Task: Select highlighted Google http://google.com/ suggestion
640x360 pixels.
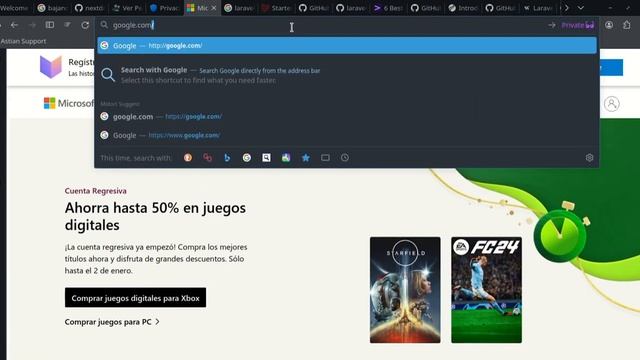Action: pyautogui.click(x=347, y=45)
